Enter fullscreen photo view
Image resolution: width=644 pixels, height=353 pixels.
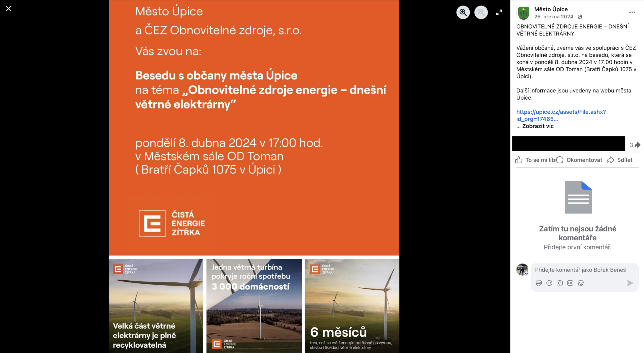pos(499,12)
